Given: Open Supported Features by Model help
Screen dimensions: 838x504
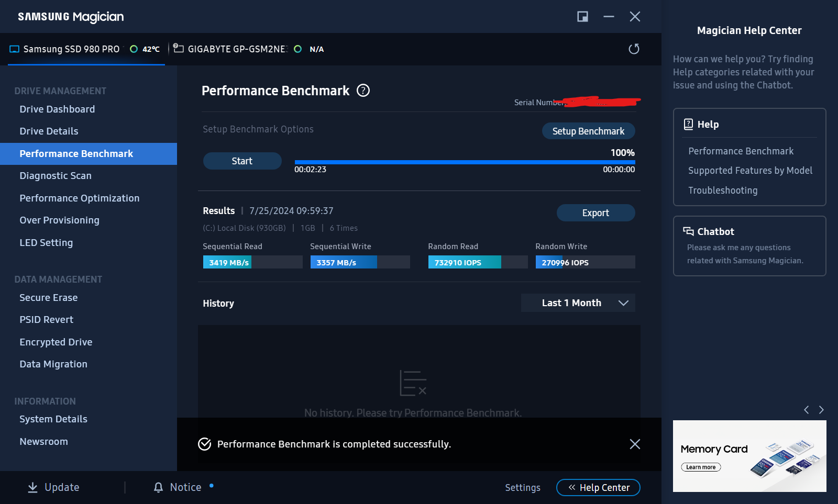Looking at the screenshot, I should coord(750,171).
